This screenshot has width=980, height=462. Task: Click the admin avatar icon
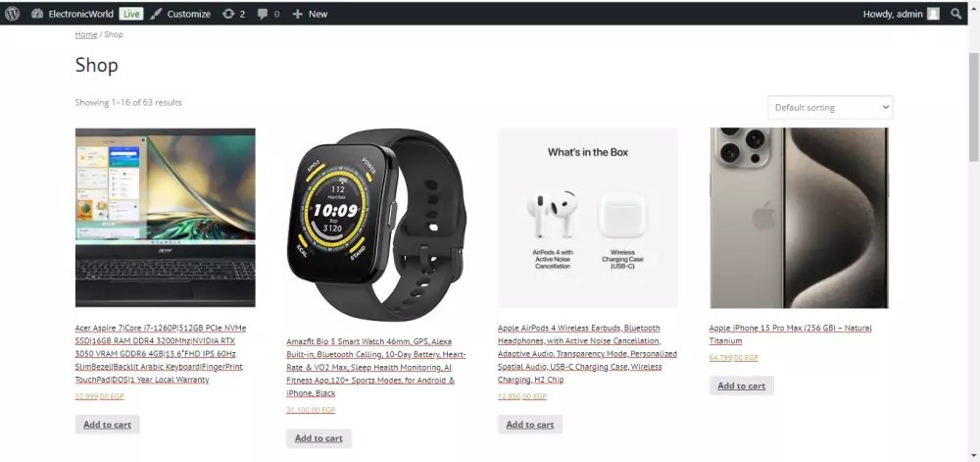click(x=933, y=14)
